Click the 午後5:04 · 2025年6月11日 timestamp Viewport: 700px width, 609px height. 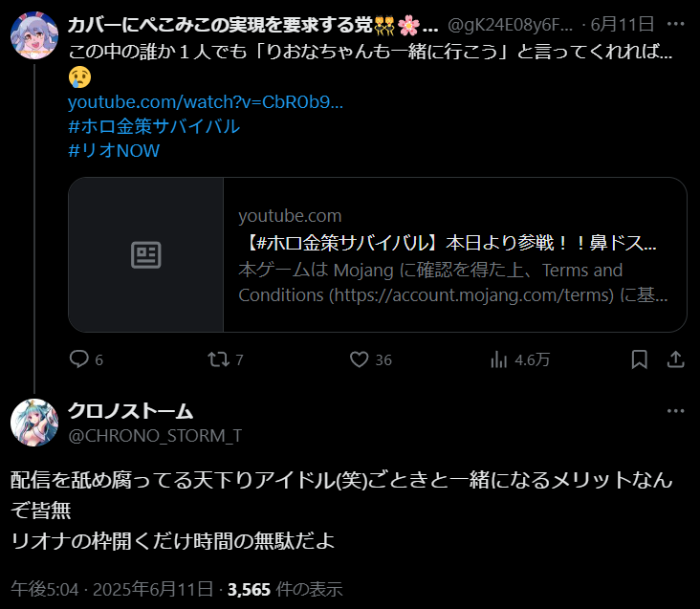[x=112, y=589]
